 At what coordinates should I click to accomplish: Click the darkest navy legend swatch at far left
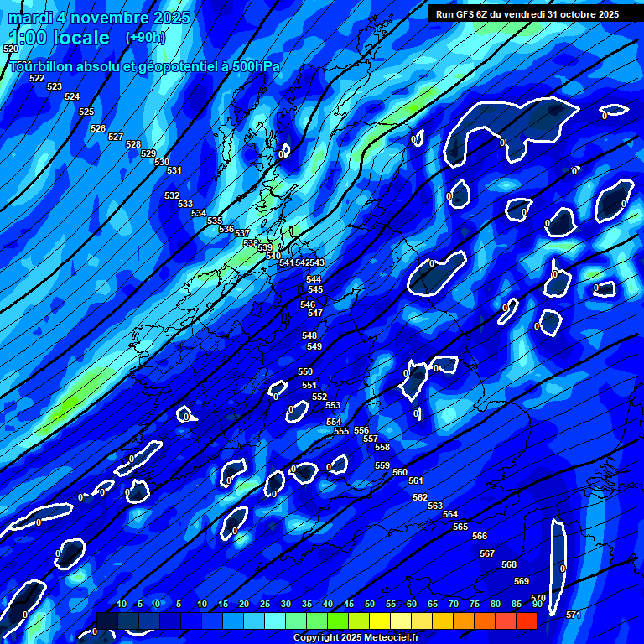tap(107, 621)
